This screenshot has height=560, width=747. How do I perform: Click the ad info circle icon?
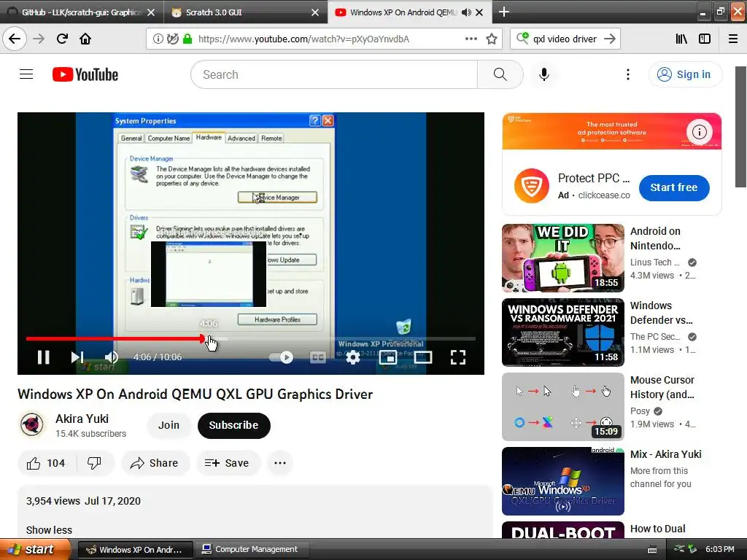700,132
